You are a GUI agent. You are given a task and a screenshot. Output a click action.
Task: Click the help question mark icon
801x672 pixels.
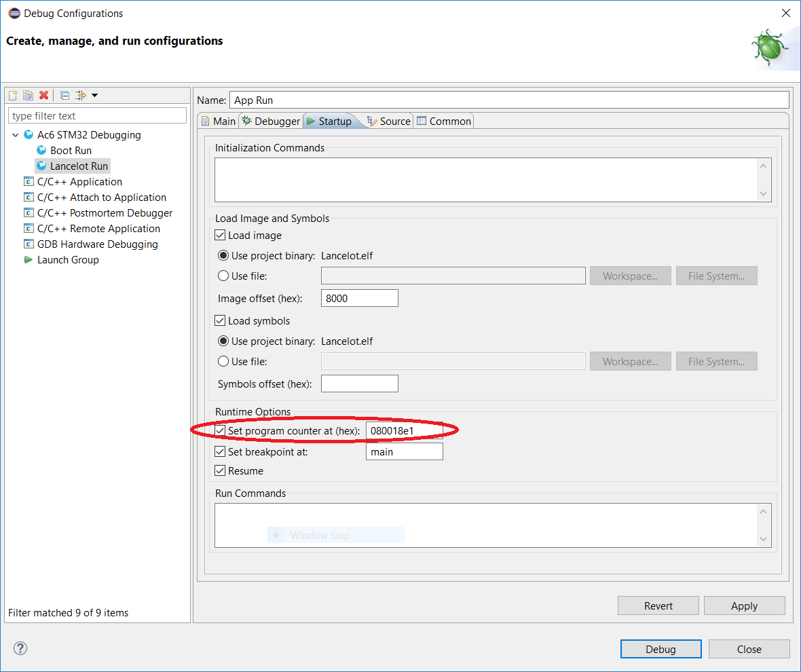pos(20,648)
